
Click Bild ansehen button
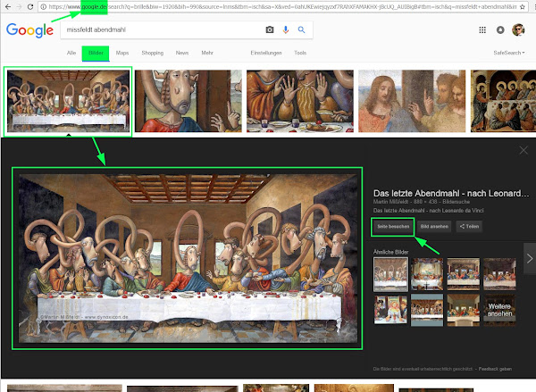click(x=434, y=227)
